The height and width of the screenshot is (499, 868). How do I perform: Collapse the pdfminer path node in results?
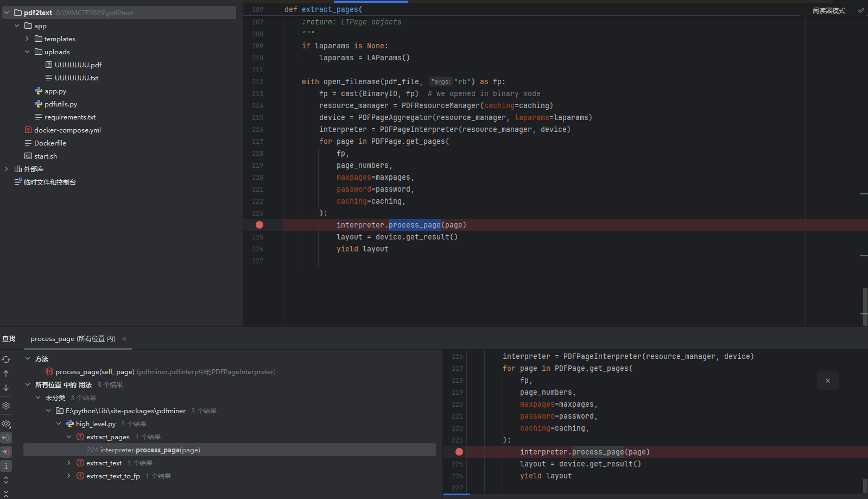[48, 410]
